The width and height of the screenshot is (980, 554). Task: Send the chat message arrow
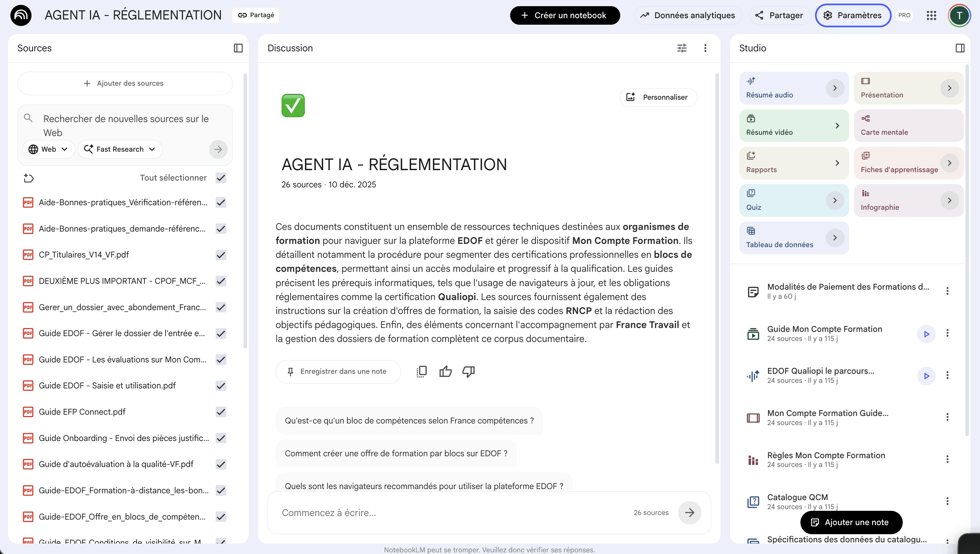tap(690, 512)
